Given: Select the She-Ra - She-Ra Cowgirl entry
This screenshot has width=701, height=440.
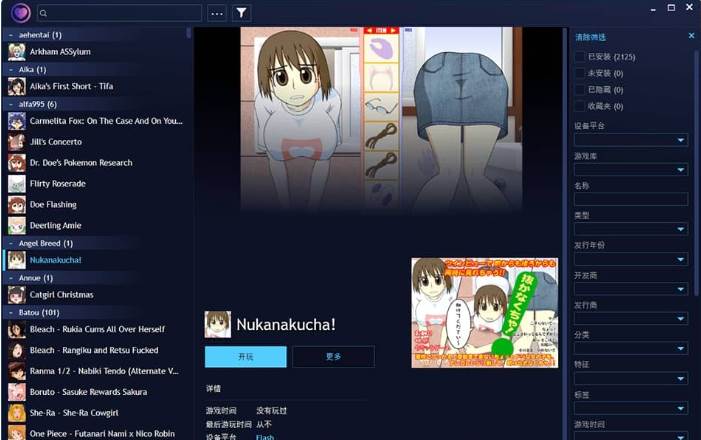Looking at the screenshot, I should point(74,413).
